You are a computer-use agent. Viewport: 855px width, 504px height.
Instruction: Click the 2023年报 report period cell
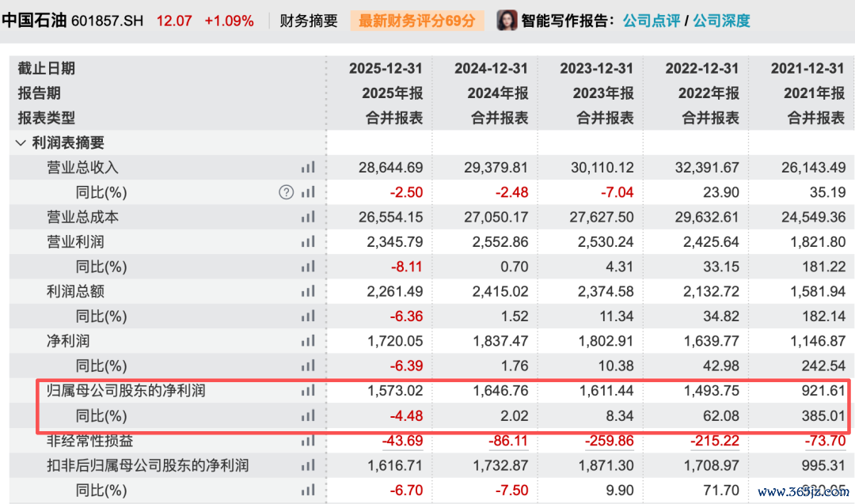pyautogui.click(x=603, y=93)
